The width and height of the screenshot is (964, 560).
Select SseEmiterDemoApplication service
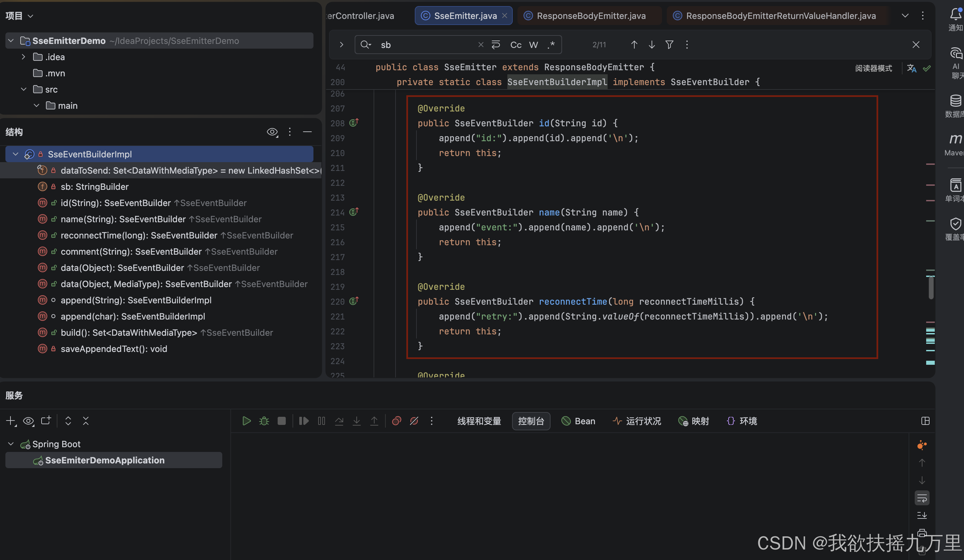click(x=113, y=460)
